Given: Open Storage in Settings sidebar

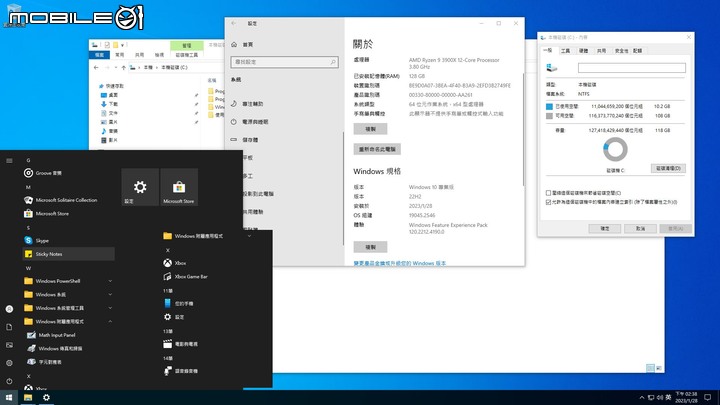Looking at the screenshot, I should click(244, 140).
